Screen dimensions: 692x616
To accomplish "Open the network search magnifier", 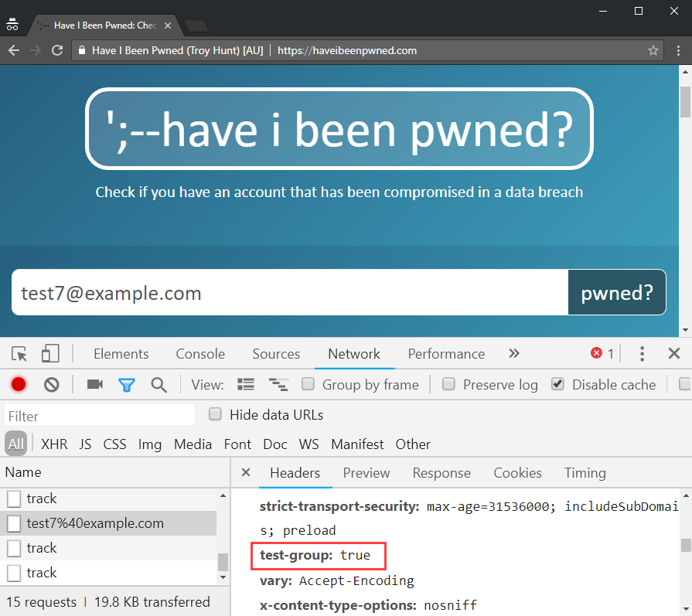I will 159,385.
